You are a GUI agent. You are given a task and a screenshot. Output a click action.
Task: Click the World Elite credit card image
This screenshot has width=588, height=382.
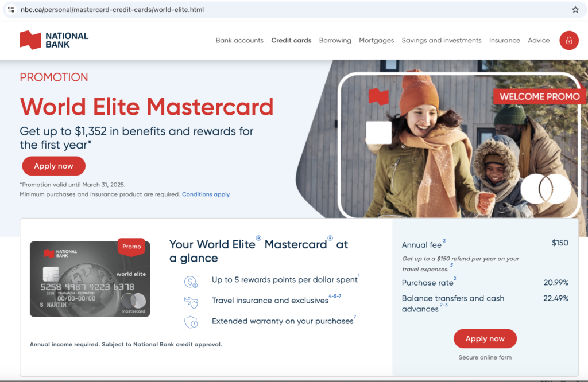point(90,279)
